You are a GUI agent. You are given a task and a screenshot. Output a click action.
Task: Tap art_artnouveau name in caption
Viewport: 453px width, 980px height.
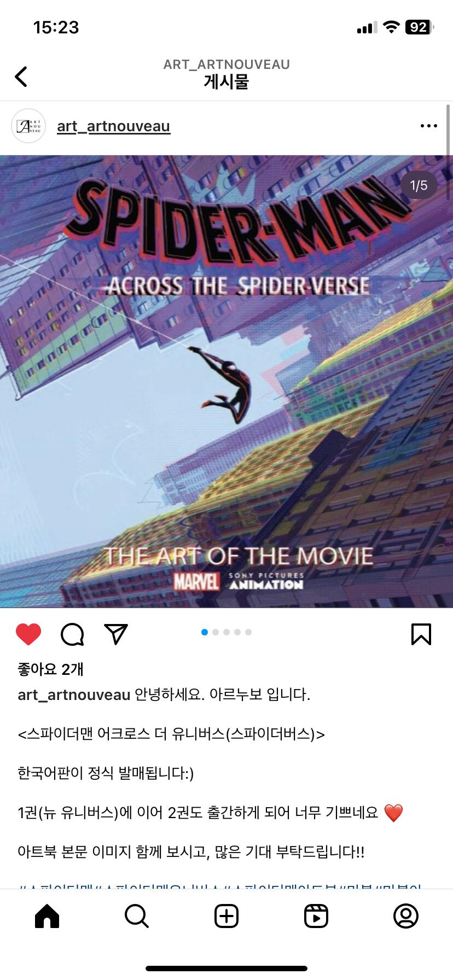coord(74,695)
